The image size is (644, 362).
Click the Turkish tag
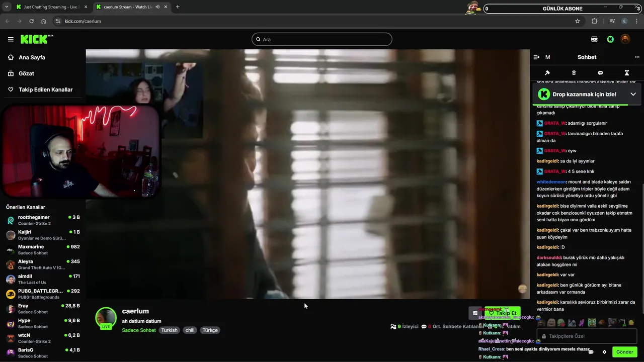coord(170,330)
